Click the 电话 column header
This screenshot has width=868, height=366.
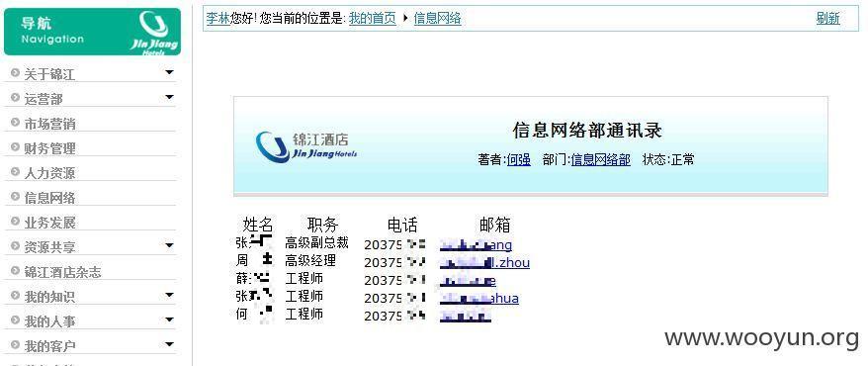click(x=402, y=225)
